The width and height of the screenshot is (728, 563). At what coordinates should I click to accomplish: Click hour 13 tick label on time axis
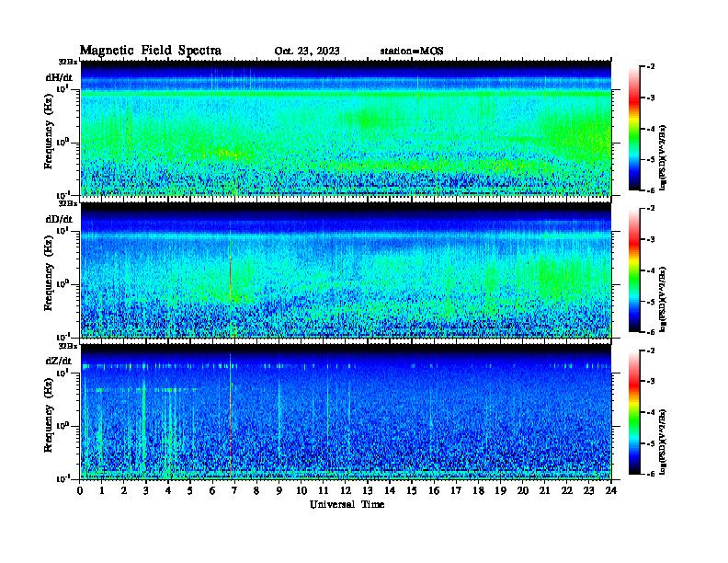click(368, 490)
